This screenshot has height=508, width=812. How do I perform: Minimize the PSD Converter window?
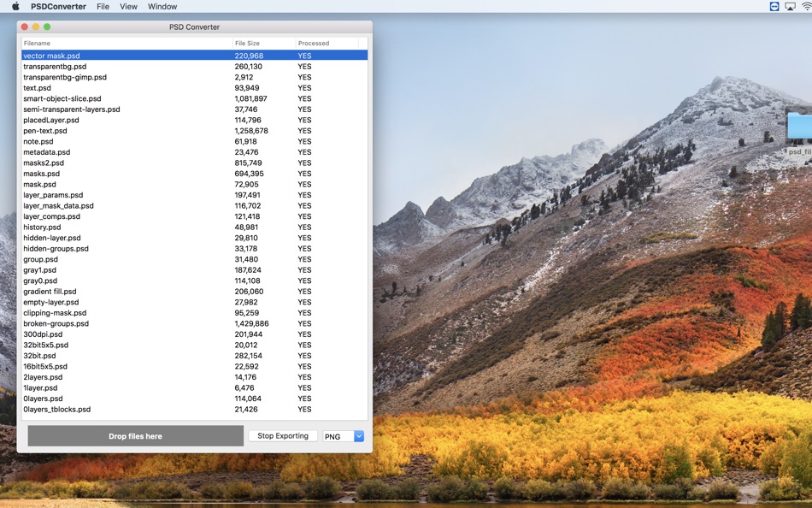(x=36, y=27)
